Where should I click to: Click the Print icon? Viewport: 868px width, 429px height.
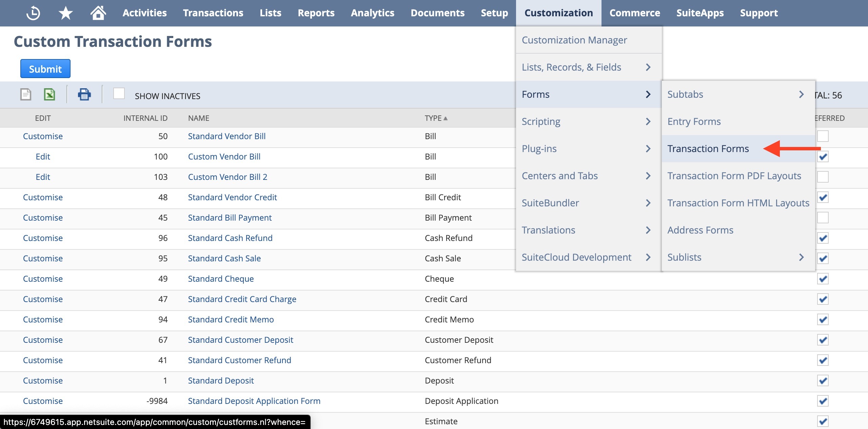coord(84,94)
